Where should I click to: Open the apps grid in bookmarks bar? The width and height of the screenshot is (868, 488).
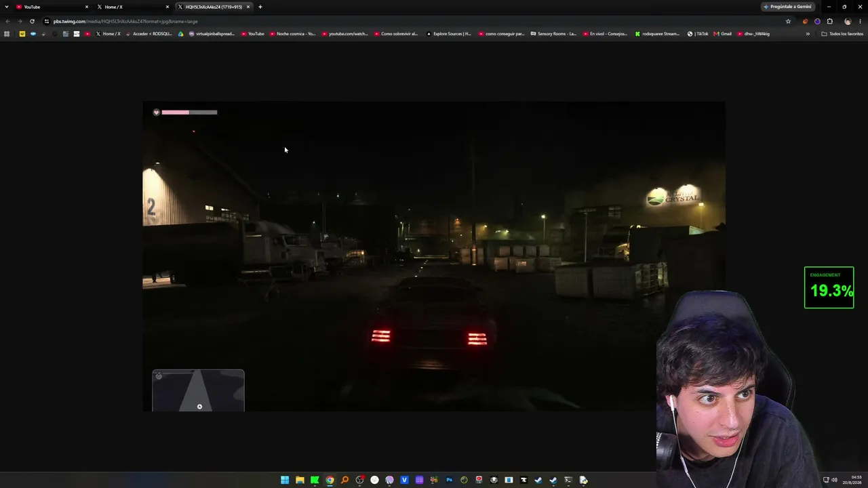7,34
